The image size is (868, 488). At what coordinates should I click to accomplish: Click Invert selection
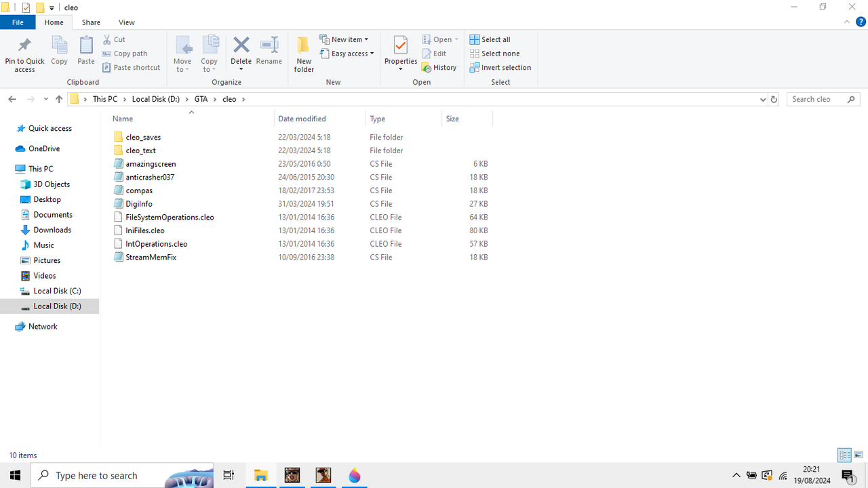coord(500,68)
